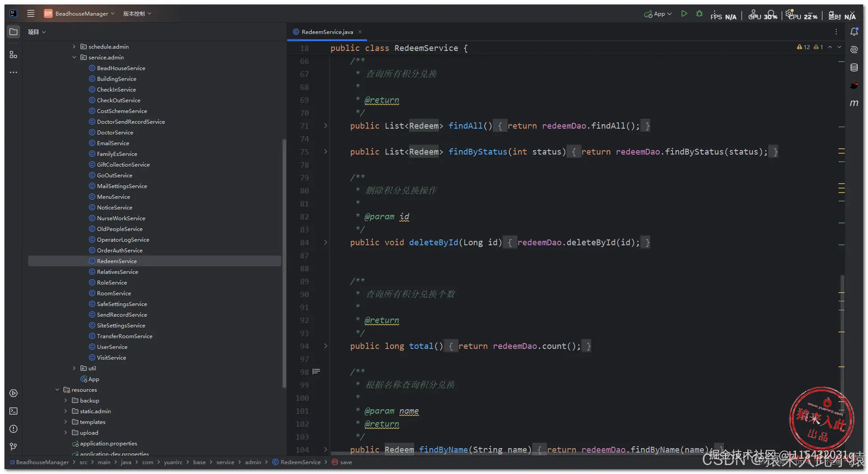Click deleteById method name in code
Viewport: 868px width, 474px height.
[433, 243]
